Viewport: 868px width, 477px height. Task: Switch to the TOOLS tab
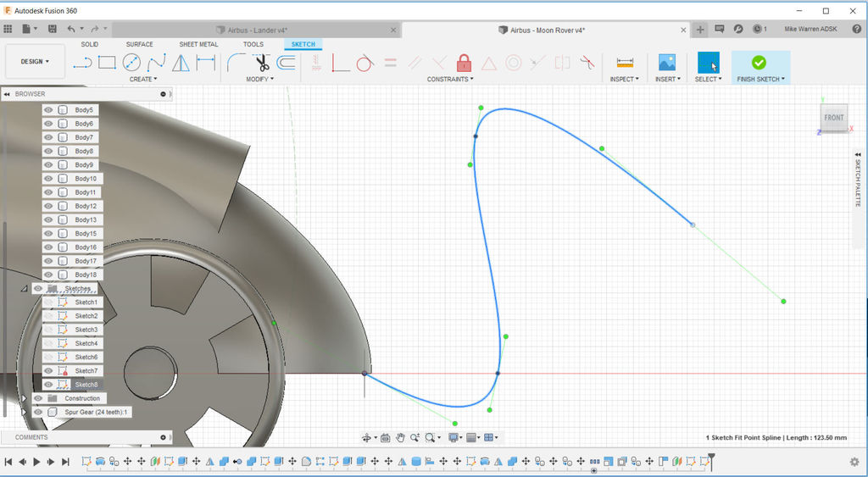pyautogui.click(x=253, y=44)
